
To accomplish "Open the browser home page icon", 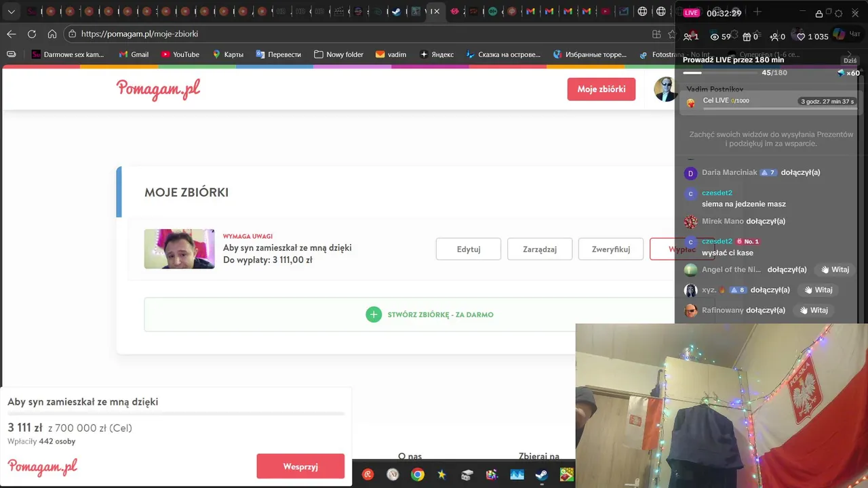I will [x=52, y=34].
